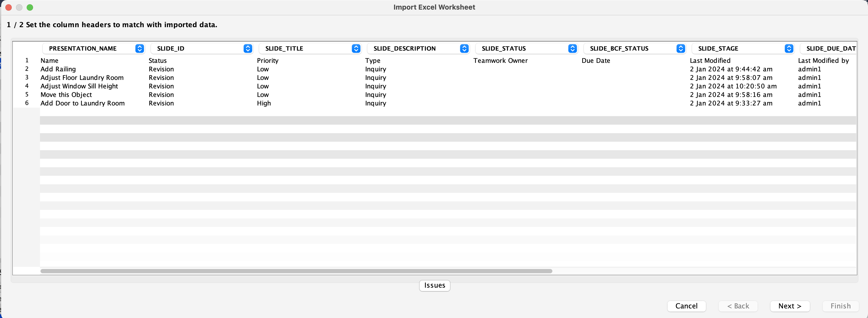Click row number 6 in the table
This screenshot has width=868, height=318.
pos(27,103)
